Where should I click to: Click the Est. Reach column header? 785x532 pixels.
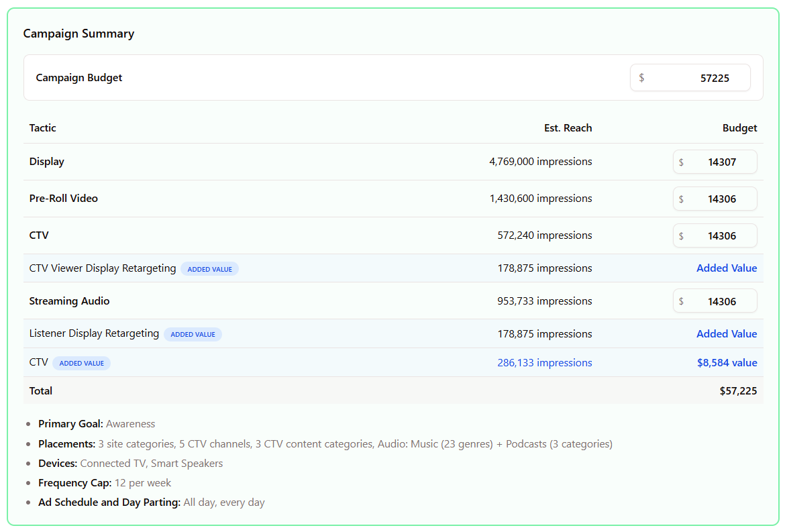[568, 127]
